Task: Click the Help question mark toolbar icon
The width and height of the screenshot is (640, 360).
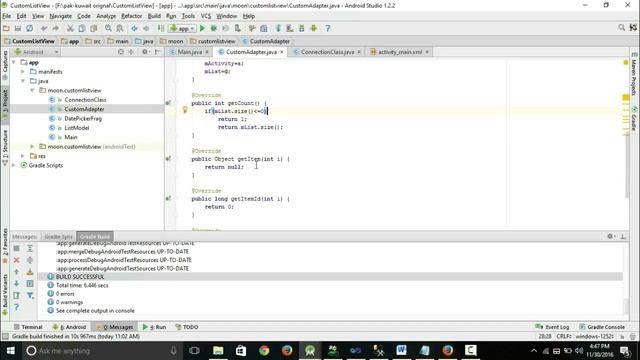Action: pyautogui.click(x=328, y=28)
